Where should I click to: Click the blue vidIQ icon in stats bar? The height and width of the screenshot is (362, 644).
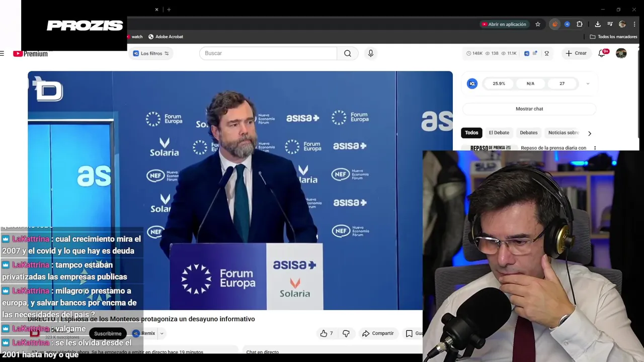click(527, 53)
